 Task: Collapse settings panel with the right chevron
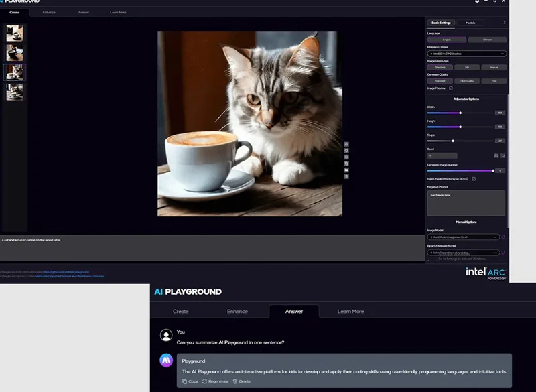tap(504, 23)
